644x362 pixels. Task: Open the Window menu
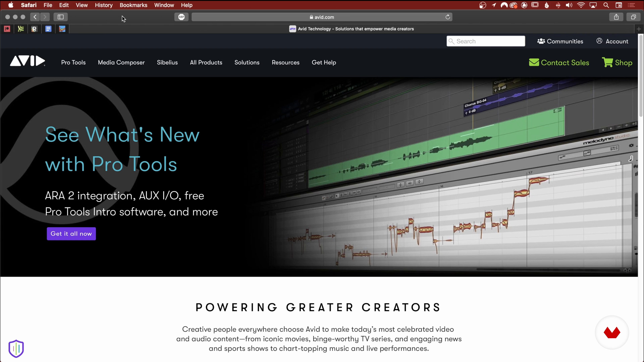click(x=164, y=5)
